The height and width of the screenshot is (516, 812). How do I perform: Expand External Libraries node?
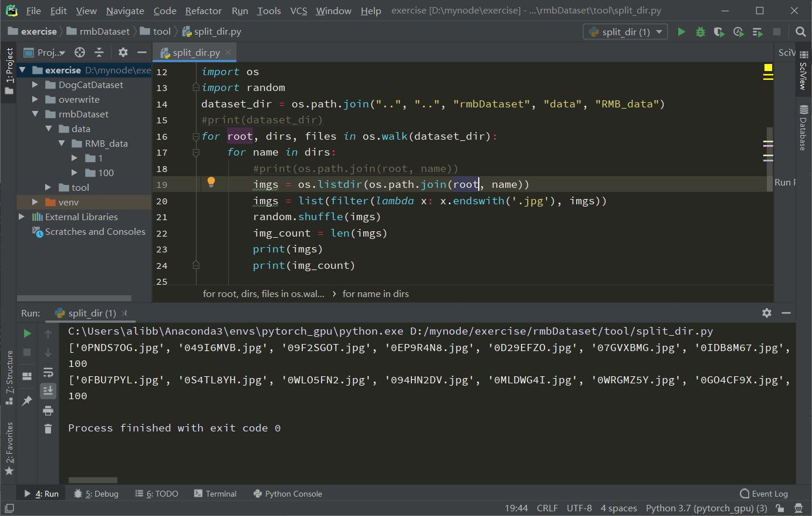(x=22, y=217)
